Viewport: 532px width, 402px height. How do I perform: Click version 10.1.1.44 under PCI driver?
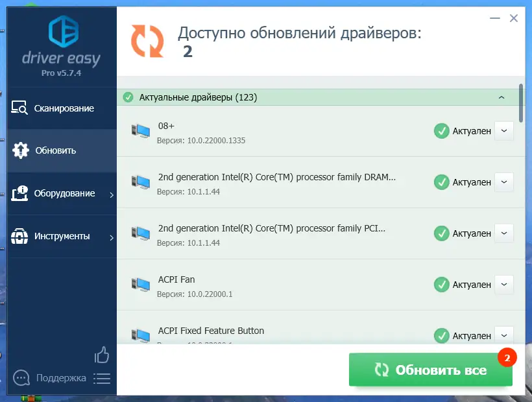[x=204, y=242]
